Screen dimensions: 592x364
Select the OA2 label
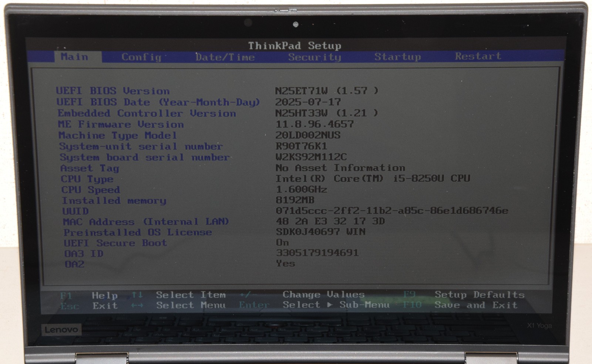pos(74,264)
